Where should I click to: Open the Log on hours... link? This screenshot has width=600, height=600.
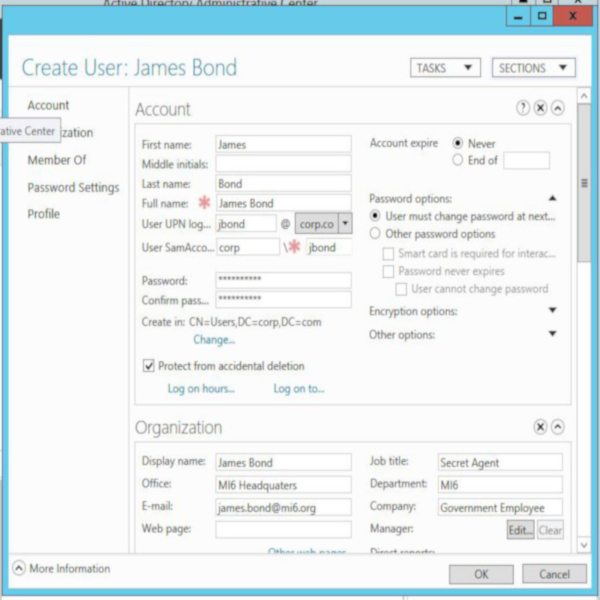[201, 389]
